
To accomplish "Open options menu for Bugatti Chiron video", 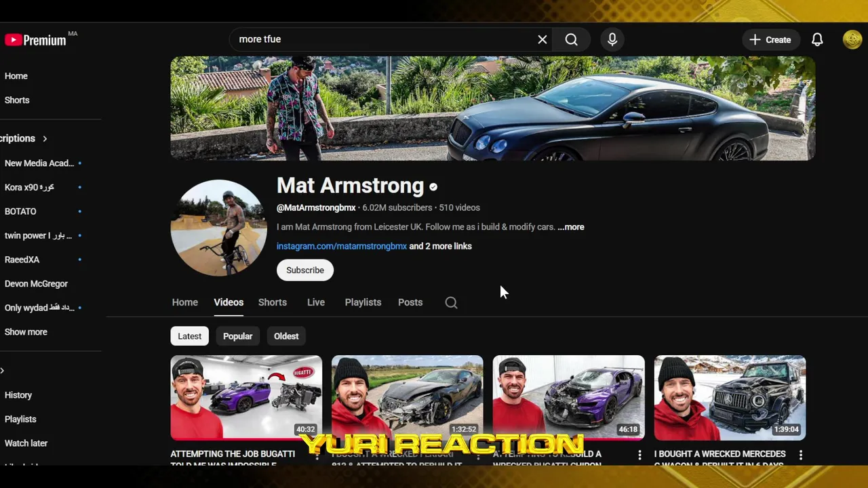I will (639, 455).
